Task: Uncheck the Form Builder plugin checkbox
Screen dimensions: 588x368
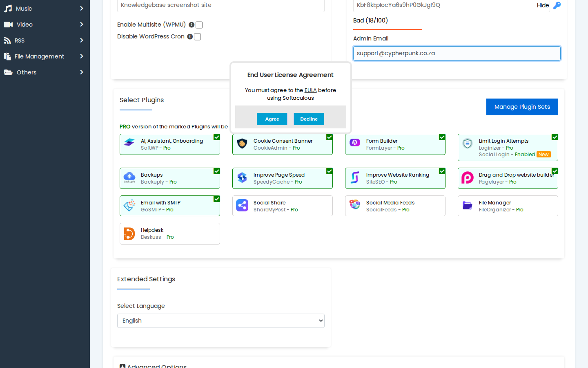Action: coord(442,137)
